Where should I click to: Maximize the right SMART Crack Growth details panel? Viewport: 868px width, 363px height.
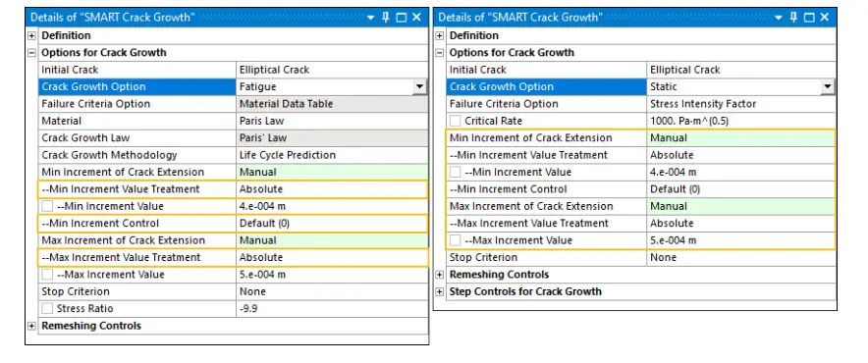(809, 18)
